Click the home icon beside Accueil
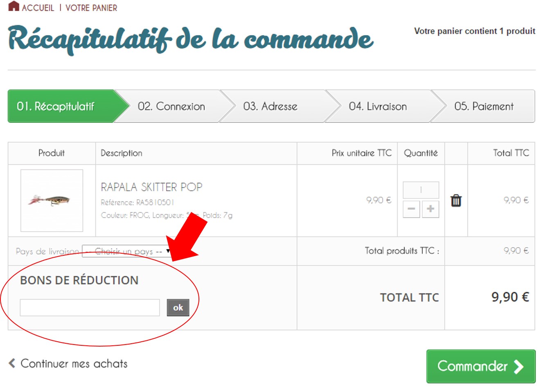Screen dimensions: 544x392 tap(14, 6)
